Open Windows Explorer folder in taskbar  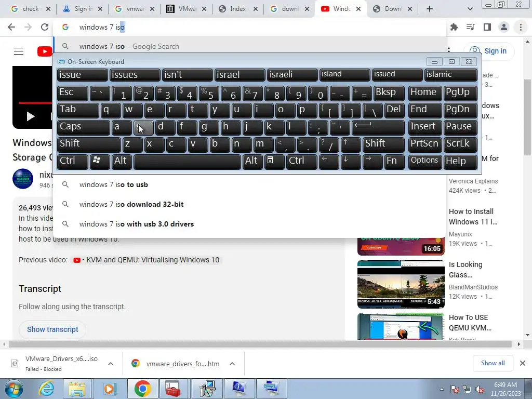pyautogui.click(x=77, y=389)
